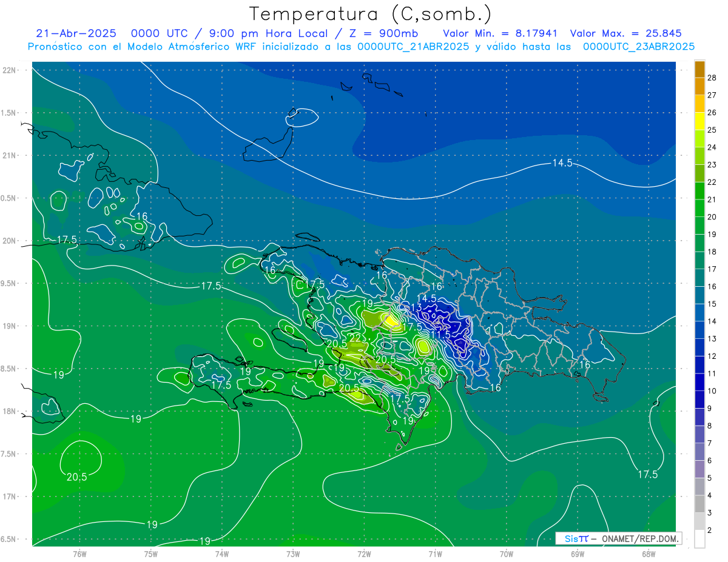
Task: Click the '17N' latitude axis label
Action: click(x=8, y=497)
